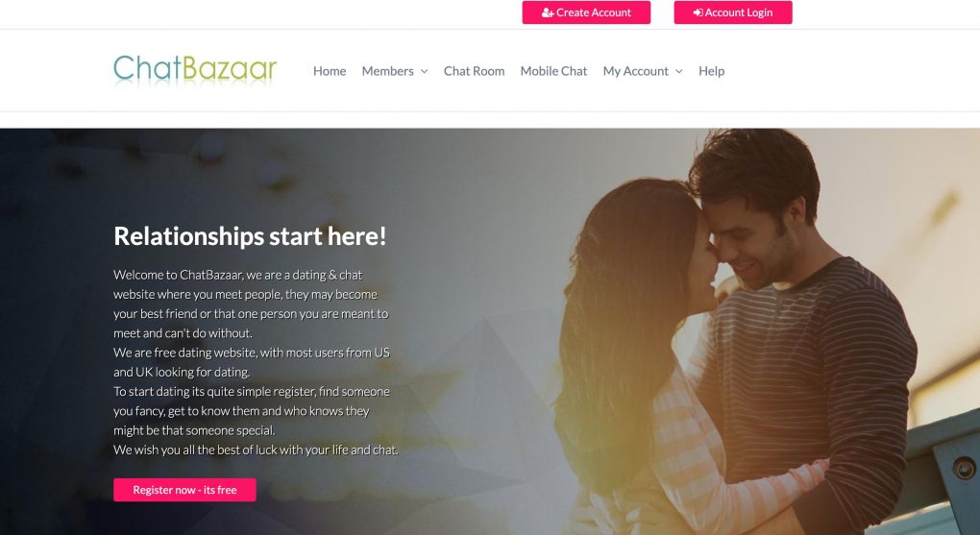Click the Relationships start here! heading
980x535 pixels.
coord(250,236)
